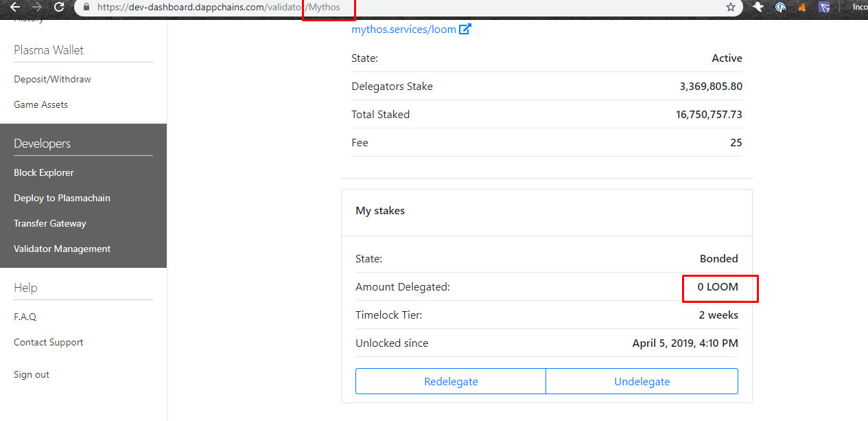Navigate to the Block Explorer section
The height and width of the screenshot is (421, 868).
43,172
